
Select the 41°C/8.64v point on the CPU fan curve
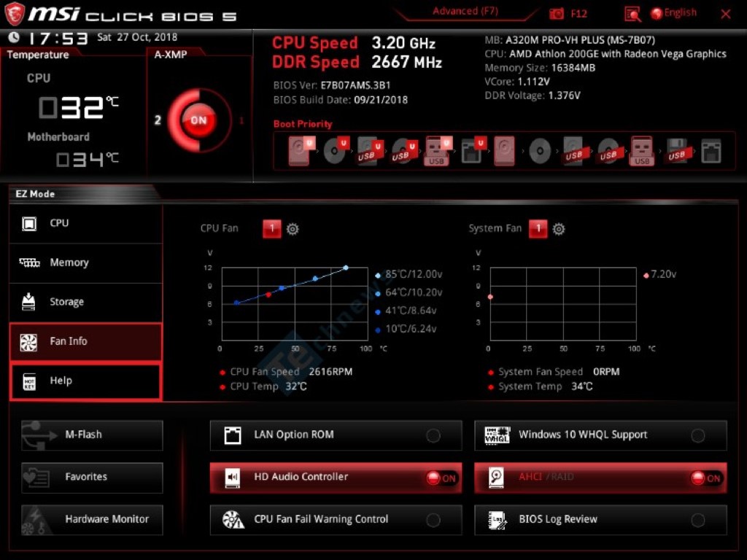point(282,288)
